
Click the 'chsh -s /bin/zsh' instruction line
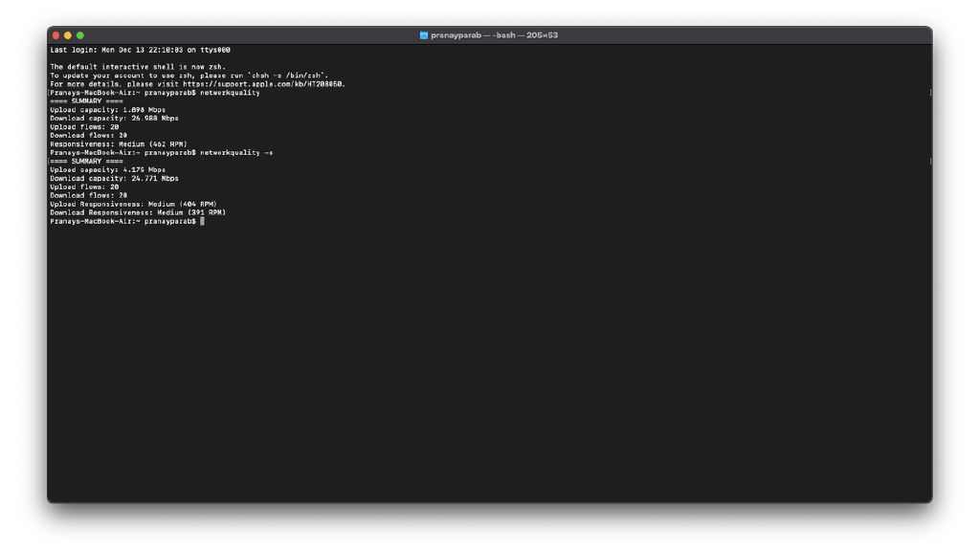(189, 76)
